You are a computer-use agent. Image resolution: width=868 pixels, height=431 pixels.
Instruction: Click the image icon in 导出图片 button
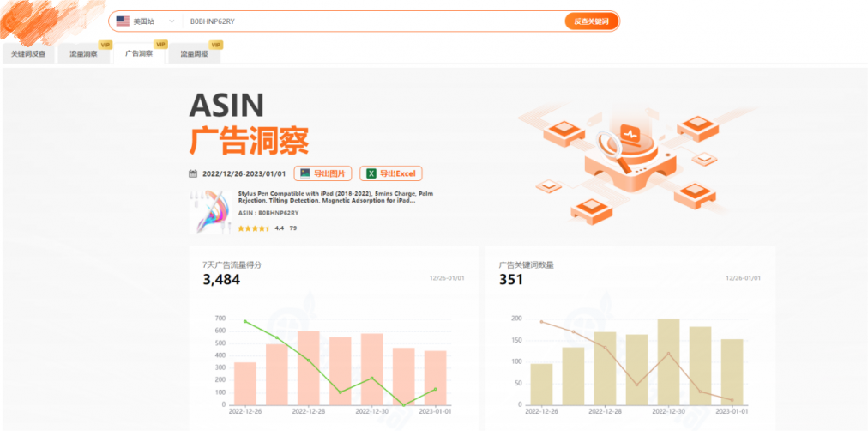305,173
